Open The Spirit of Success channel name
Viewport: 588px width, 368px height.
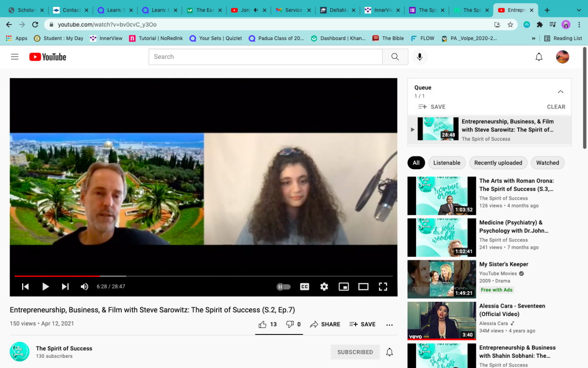click(x=64, y=348)
